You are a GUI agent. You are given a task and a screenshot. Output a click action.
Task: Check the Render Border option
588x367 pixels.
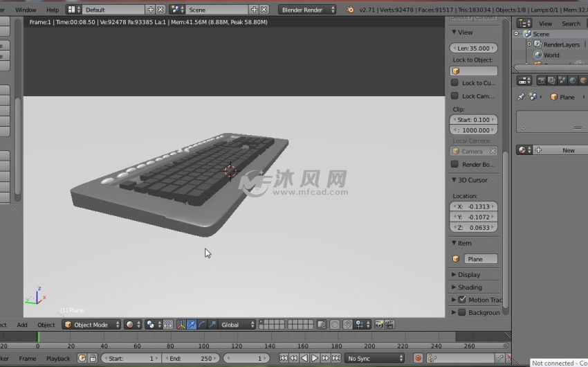(455, 164)
